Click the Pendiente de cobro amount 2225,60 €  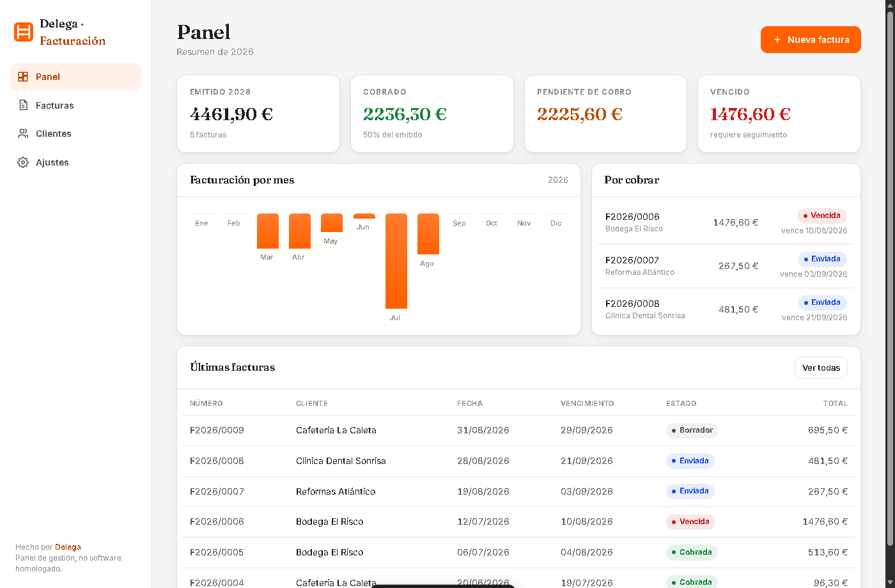(580, 114)
